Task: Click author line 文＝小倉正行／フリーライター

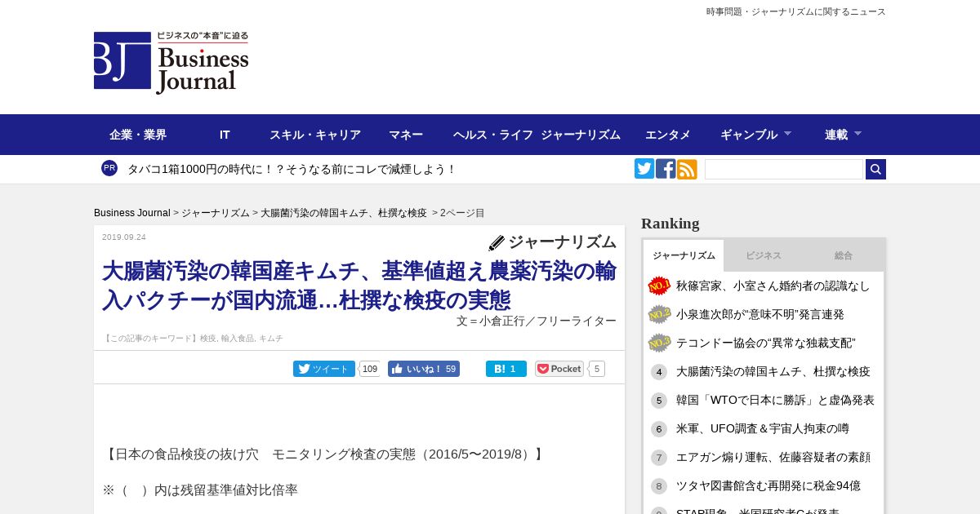Action: (537, 321)
